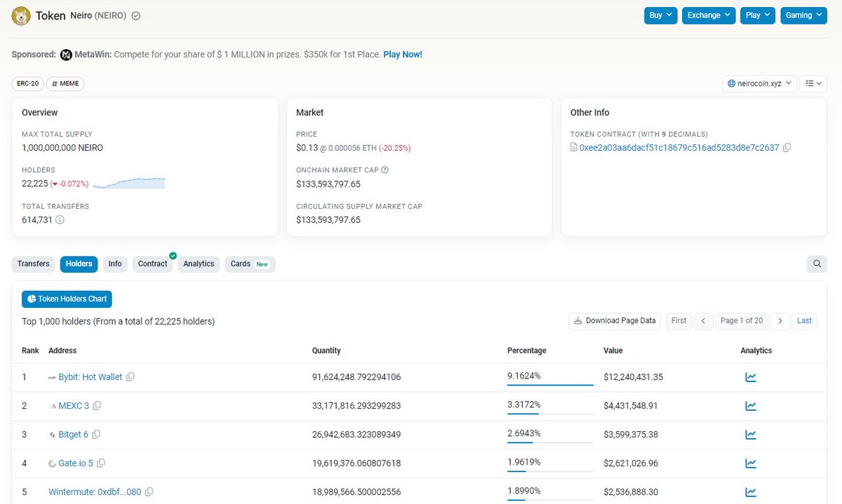
Task: Open the Analytics tab
Action: tap(199, 264)
